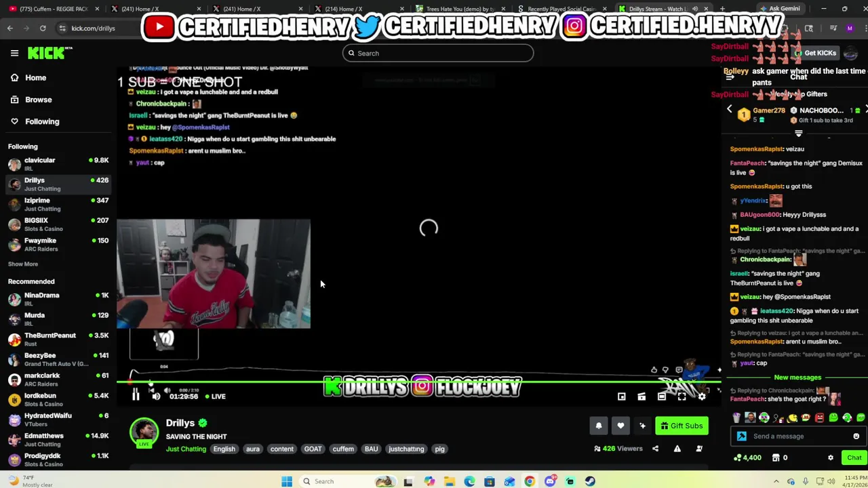The width and height of the screenshot is (868, 488).
Task: Open TheBurntPeanut in Recommended list
Action: (57, 339)
